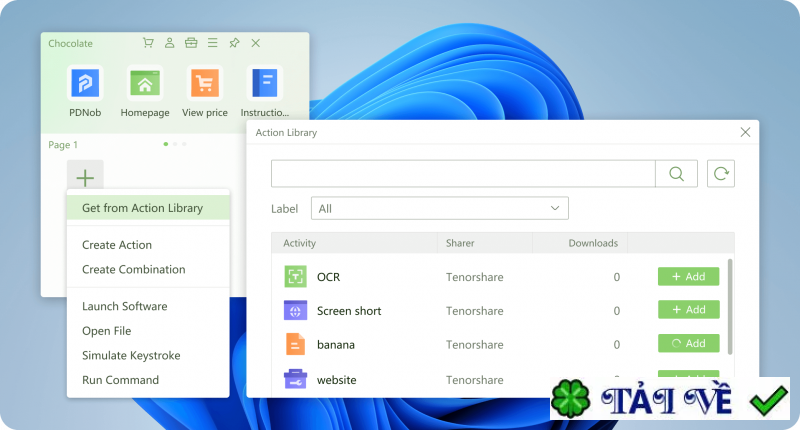
Task: Select Simulate Keystroke menu entry
Action: tap(131, 356)
